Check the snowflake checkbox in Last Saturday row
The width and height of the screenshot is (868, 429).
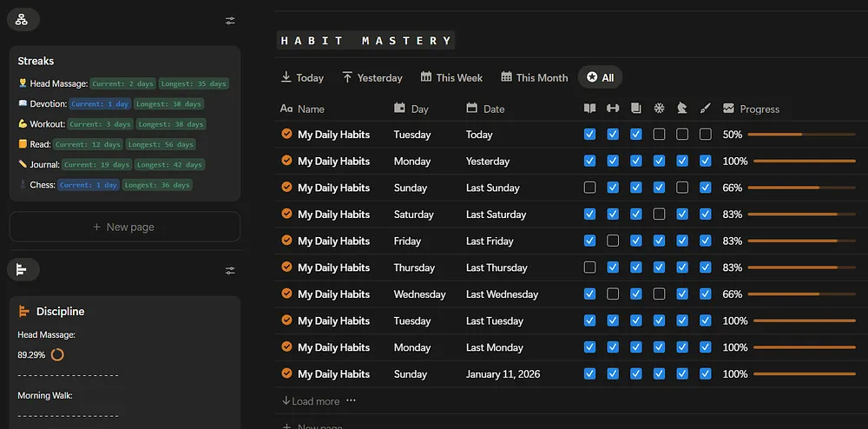[659, 214]
